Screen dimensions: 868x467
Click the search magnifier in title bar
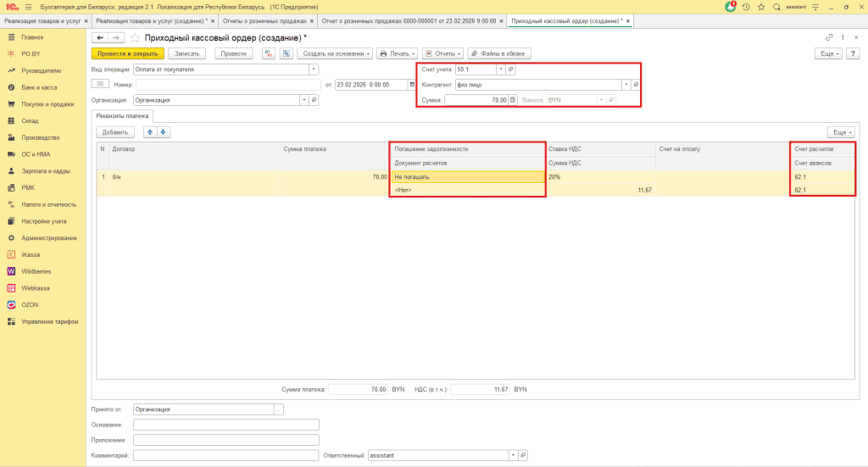point(776,6)
